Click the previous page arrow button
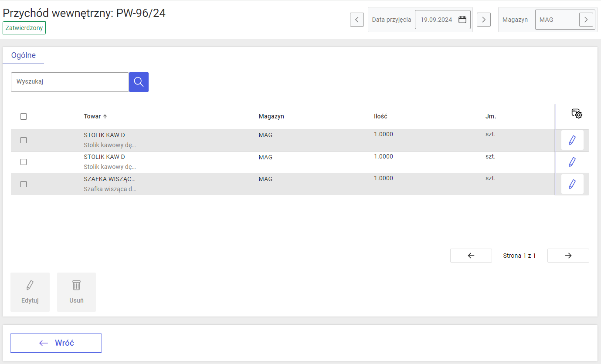601x364 pixels. click(x=471, y=256)
